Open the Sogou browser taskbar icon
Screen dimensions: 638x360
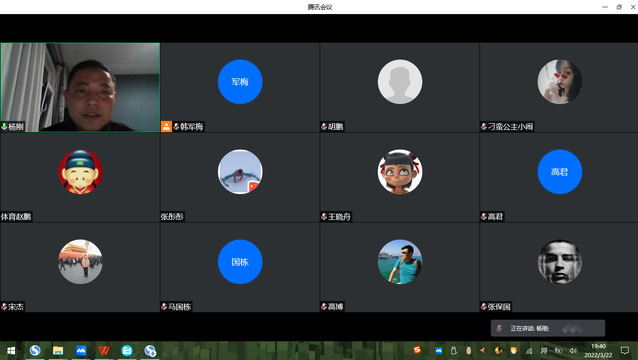pyautogui.click(x=35, y=350)
